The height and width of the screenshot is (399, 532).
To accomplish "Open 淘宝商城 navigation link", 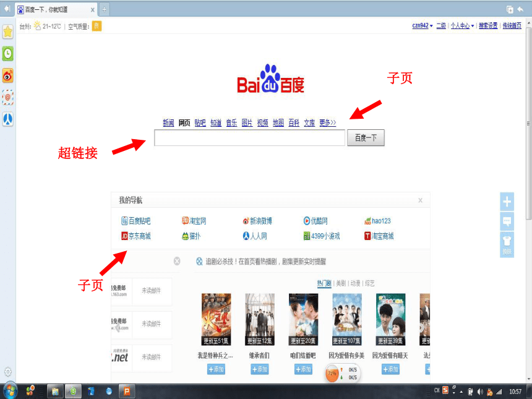I will 379,236.
